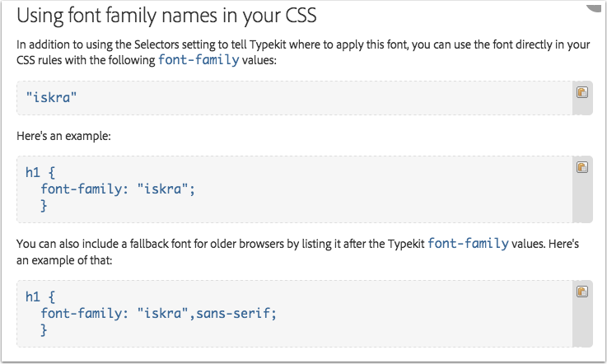Click the "Here's an example:" text
607x364 pixels.
(63, 137)
